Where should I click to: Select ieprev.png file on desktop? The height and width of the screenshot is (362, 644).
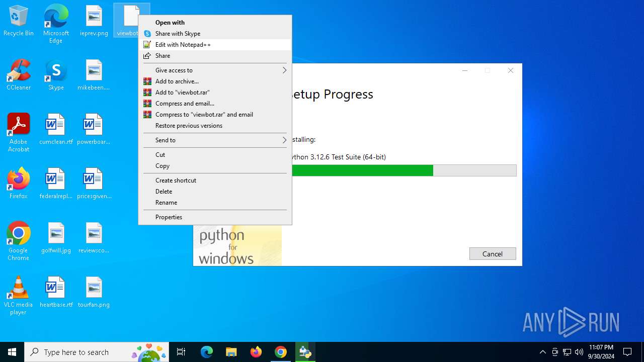pyautogui.click(x=94, y=21)
